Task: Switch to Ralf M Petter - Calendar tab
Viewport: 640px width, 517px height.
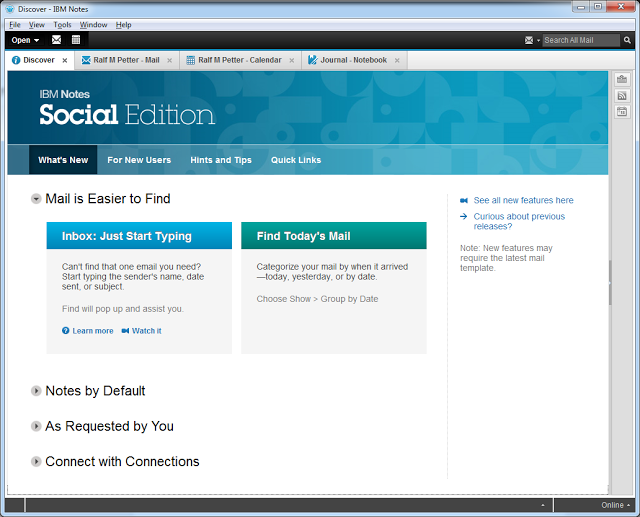Action: click(239, 60)
